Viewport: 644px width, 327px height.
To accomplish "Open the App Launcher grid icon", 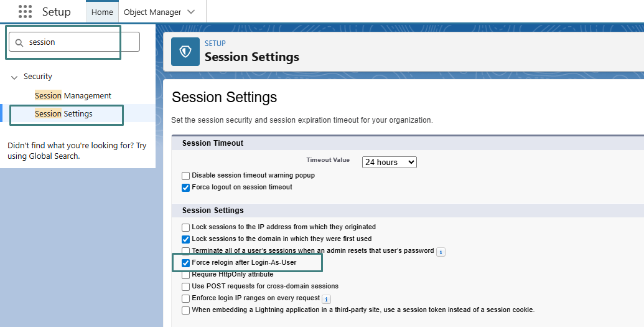I will click(x=25, y=12).
